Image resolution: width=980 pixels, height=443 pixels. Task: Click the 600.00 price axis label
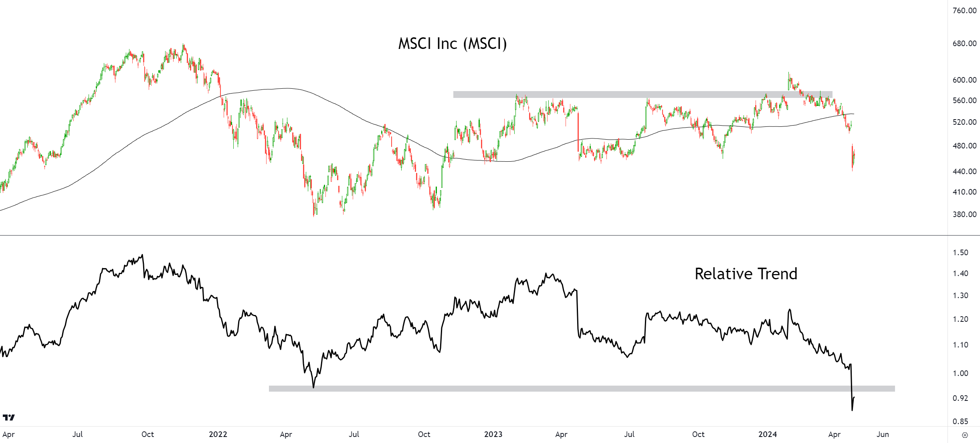[964, 80]
